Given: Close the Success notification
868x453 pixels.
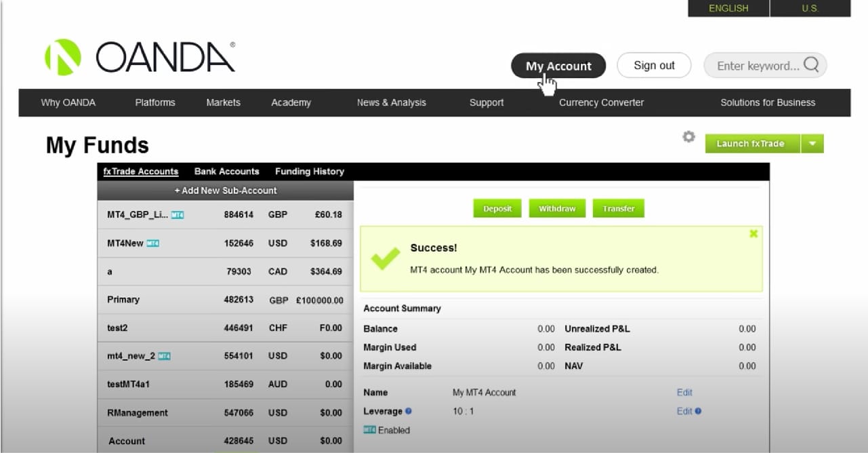Looking at the screenshot, I should [753, 233].
